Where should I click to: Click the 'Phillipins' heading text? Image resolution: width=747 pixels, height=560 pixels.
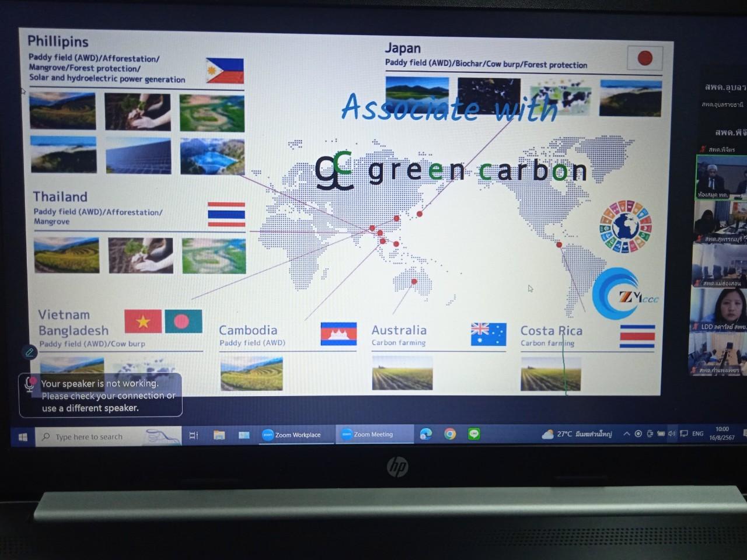click(x=58, y=41)
